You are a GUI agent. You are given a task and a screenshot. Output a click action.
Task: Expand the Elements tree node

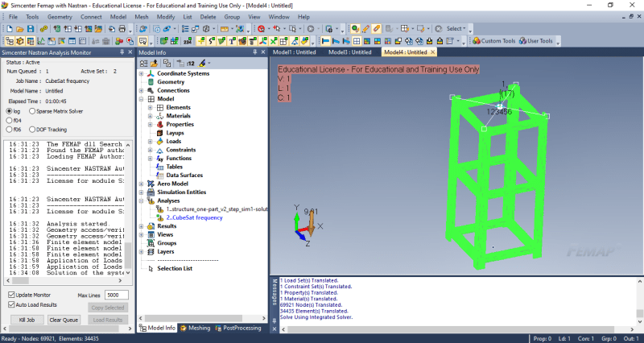coord(151,108)
